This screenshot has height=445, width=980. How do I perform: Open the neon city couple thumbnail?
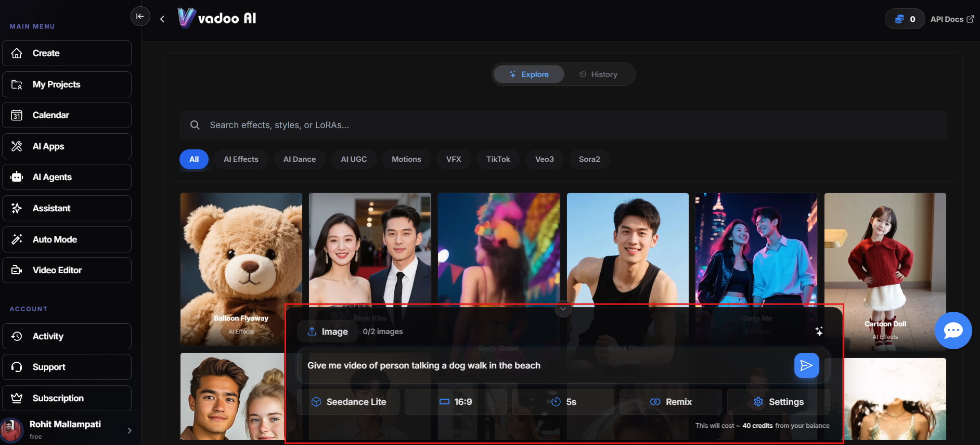756,249
